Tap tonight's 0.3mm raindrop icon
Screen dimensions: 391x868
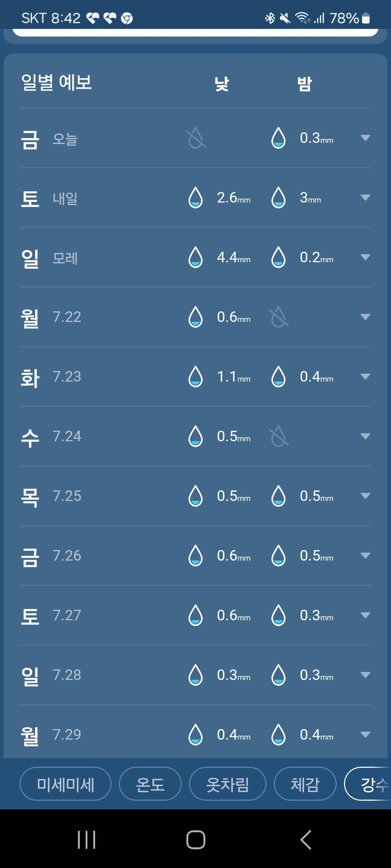[278, 138]
